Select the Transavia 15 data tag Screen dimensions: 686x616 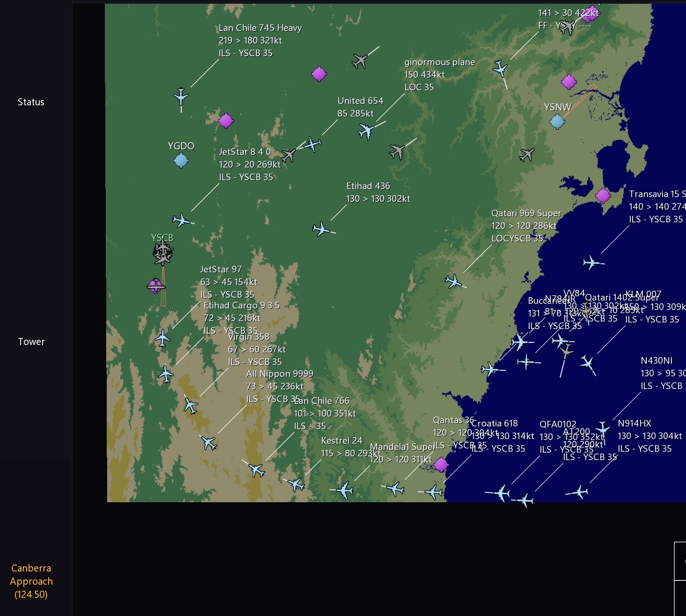(657, 207)
